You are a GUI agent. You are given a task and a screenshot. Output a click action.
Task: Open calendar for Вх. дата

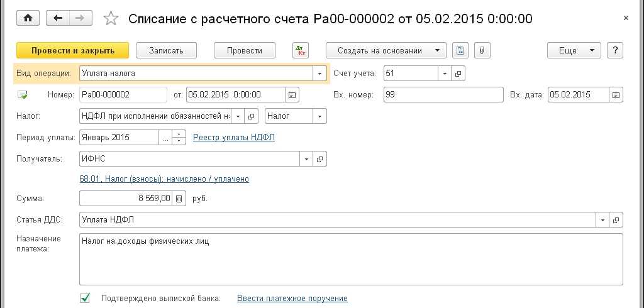[616, 94]
